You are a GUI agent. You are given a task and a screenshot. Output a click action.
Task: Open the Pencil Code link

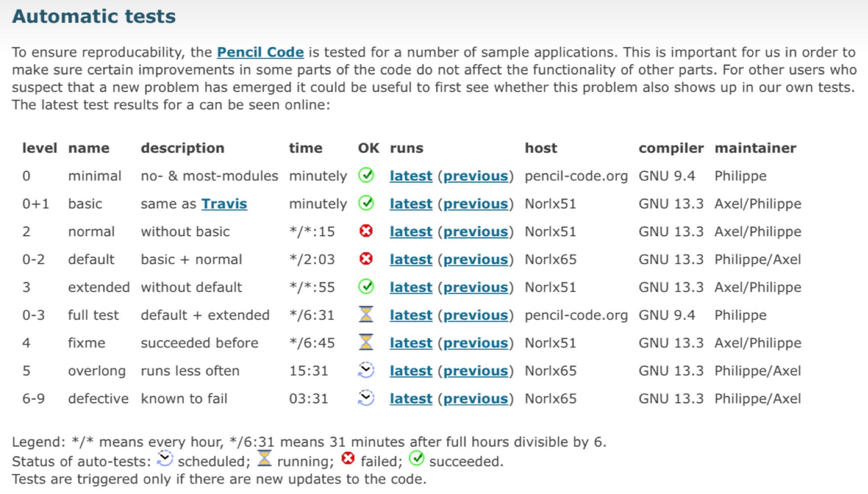[260, 52]
